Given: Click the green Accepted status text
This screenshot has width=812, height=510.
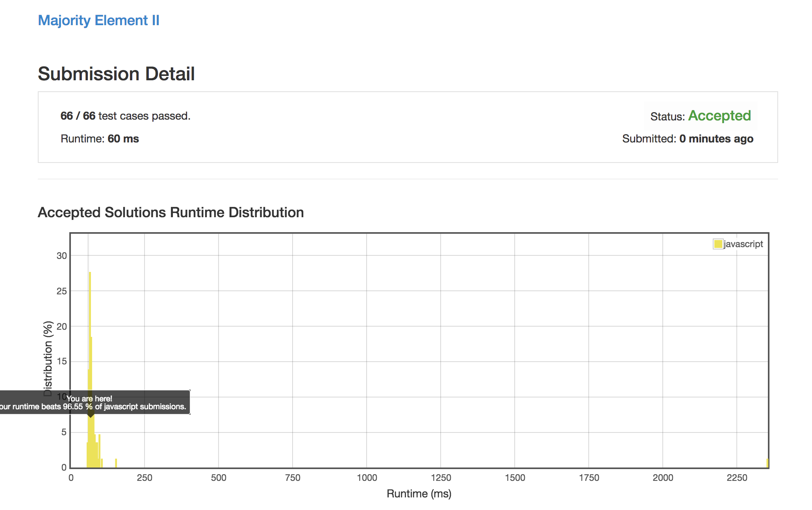Looking at the screenshot, I should [719, 116].
